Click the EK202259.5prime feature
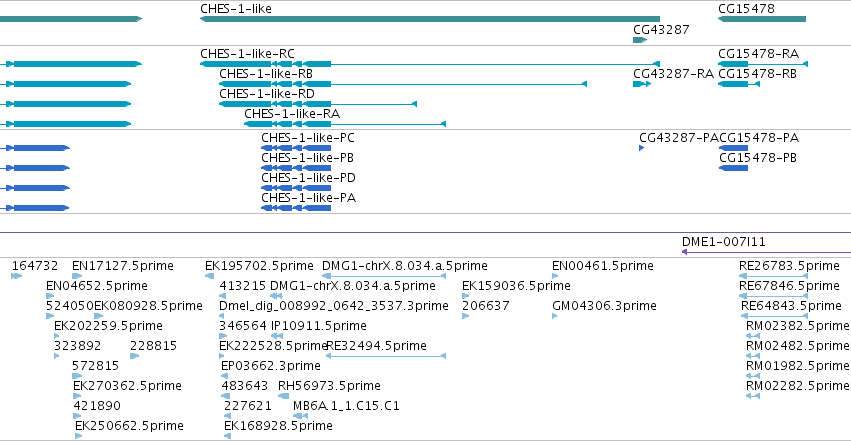851x441 pixels. click(56, 336)
